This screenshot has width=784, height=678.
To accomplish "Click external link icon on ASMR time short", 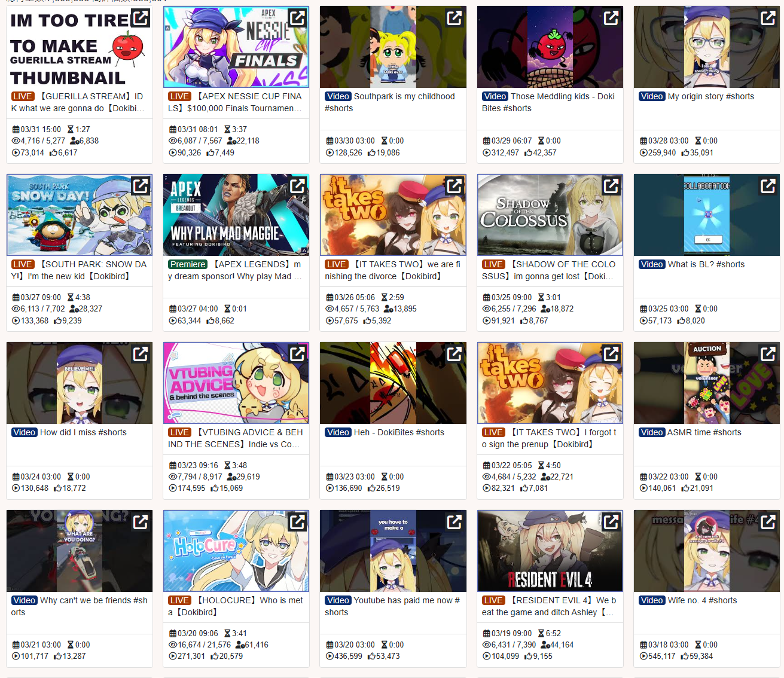I will [x=768, y=354].
